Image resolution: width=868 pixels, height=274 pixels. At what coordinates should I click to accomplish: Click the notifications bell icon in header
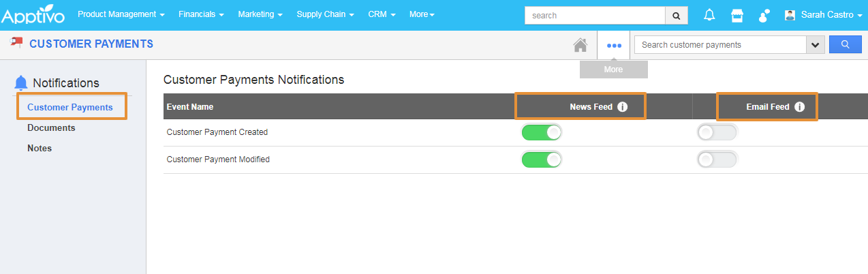[710, 15]
